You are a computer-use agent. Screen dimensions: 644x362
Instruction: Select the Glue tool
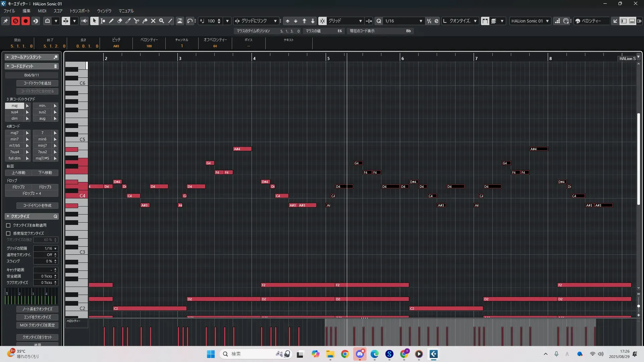click(x=145, y=21)
